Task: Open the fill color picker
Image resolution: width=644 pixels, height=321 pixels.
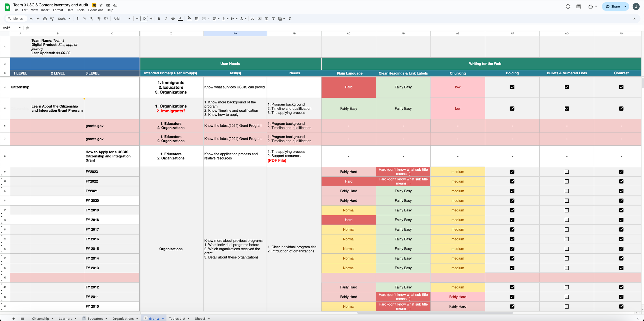Action: pyautogui.click(x=189, y=19)
